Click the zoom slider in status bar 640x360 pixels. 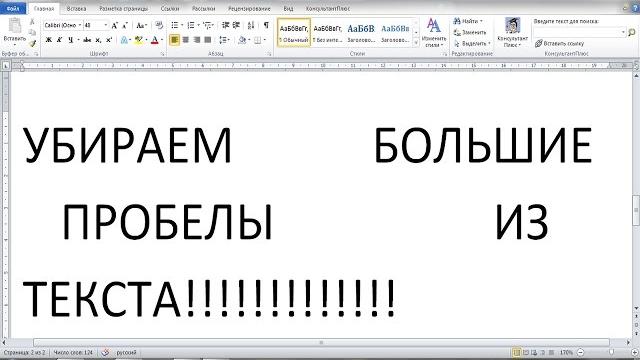point(610,352)
